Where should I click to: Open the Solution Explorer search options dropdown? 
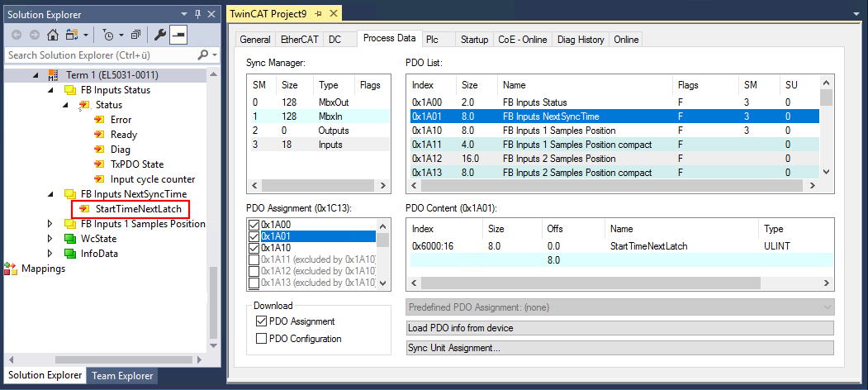point(215,55)
